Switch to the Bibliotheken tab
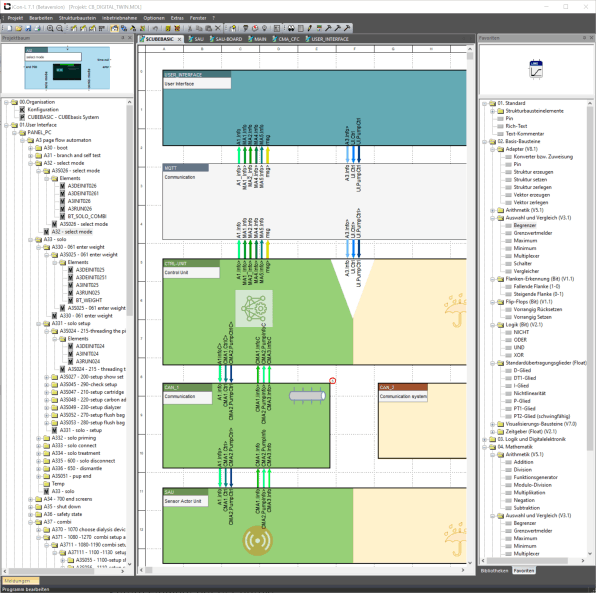596x593 pixels. (494, 571)
